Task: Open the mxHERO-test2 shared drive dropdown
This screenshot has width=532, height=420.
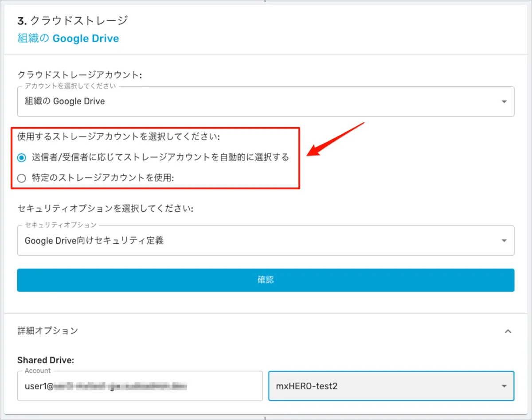Action: pos(391,386)
